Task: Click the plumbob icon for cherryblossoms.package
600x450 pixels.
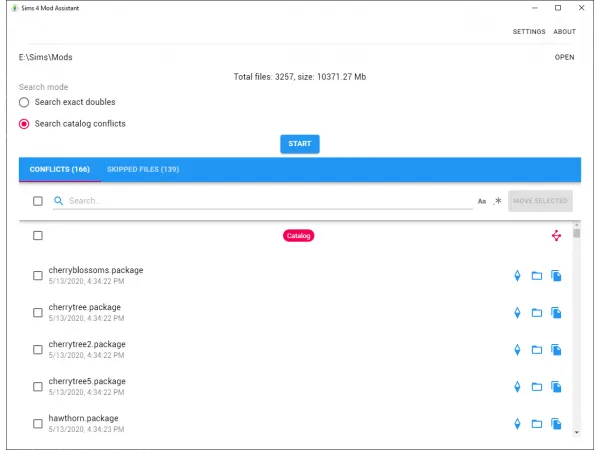Action: pos(517,276)
